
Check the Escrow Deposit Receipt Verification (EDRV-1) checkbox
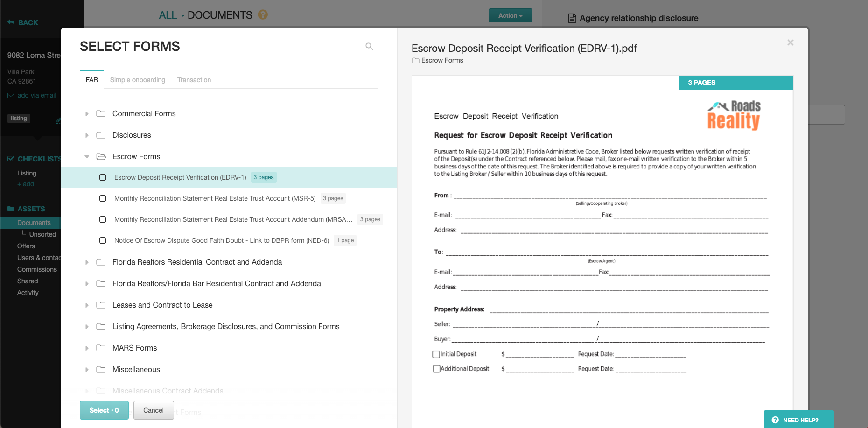click(103, 177)
